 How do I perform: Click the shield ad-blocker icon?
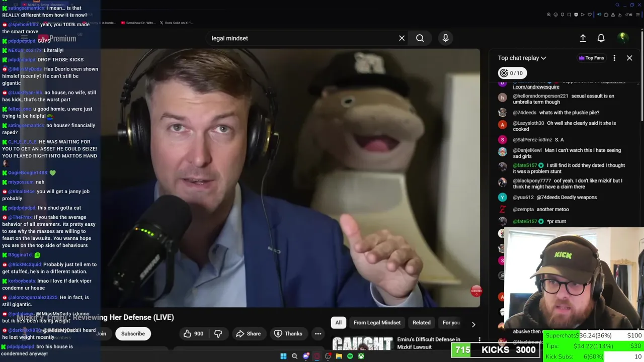[x=576, y=15]
